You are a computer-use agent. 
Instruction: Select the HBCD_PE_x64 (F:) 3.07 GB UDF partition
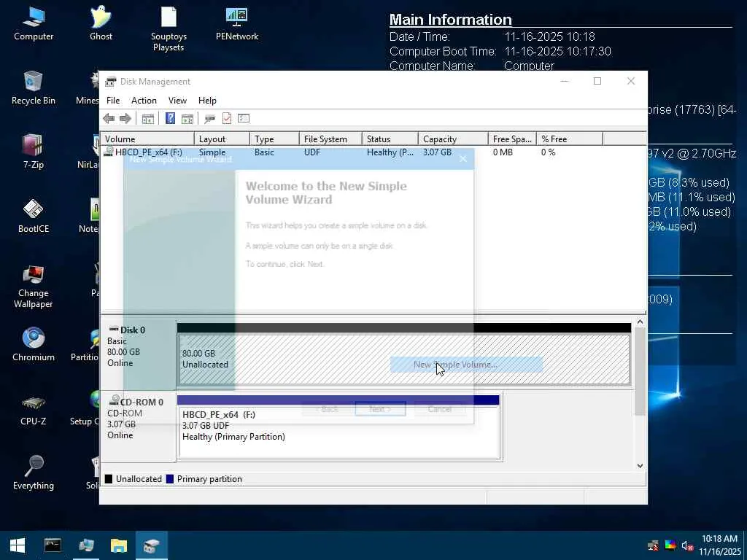(339, 431)
